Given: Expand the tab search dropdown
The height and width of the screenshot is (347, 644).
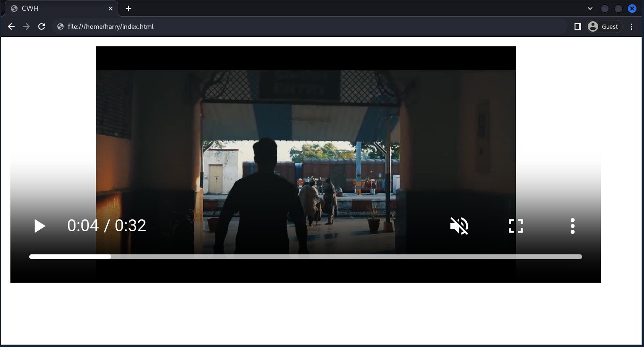Looking at the screenshot, I should (x=590, y=9).
